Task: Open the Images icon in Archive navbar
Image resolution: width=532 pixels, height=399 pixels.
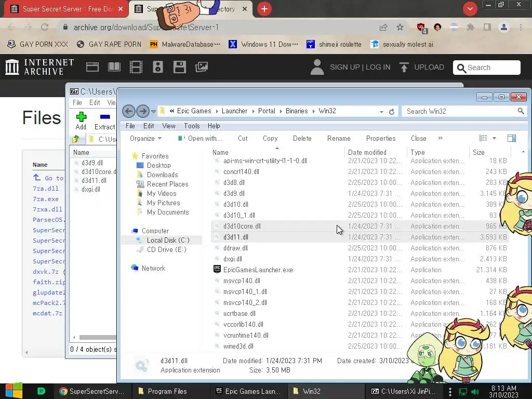Action: click(201, 67)
